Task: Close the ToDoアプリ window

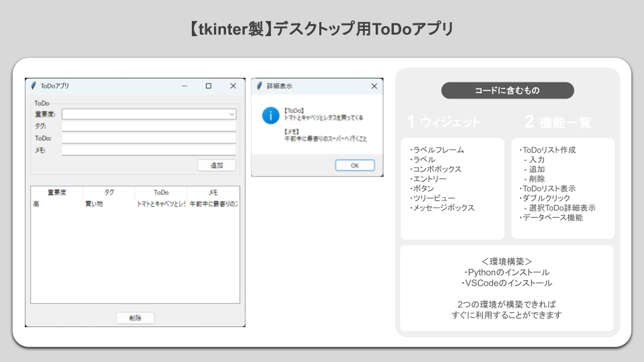Action: point(233,86)
